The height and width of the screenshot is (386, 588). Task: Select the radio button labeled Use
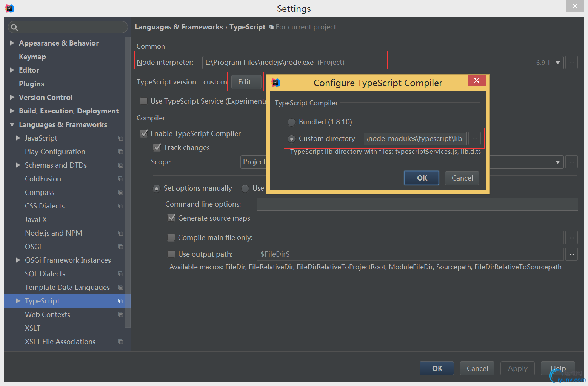tap(245, 188)
